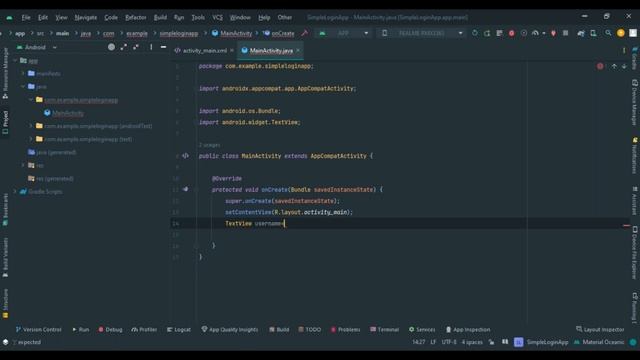Click the Profile app gauge icon
The image size is (640, 360).
[x=535, y=33]
